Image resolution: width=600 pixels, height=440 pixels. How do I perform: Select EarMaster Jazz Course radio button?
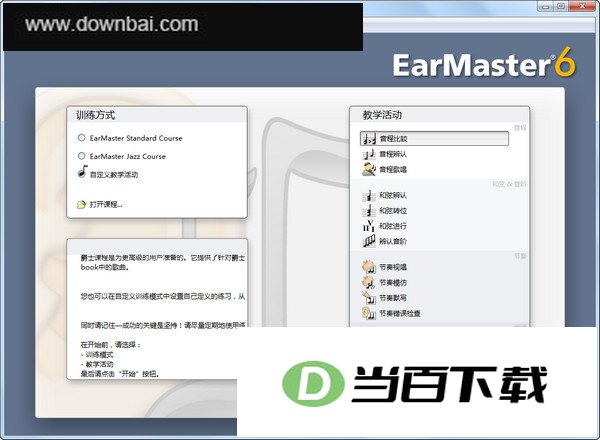pyautogui.click(x=82, y=156)
